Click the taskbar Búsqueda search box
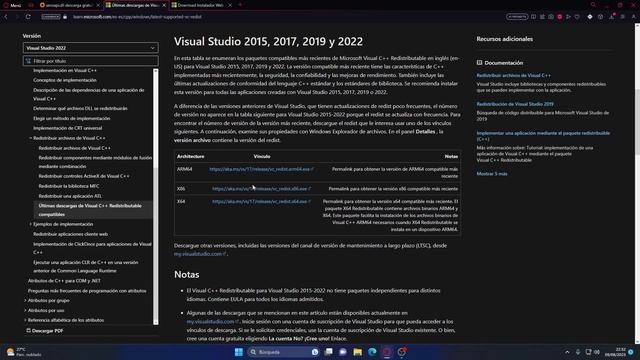The width and height of the screenshot is (640, 360). 283,352
